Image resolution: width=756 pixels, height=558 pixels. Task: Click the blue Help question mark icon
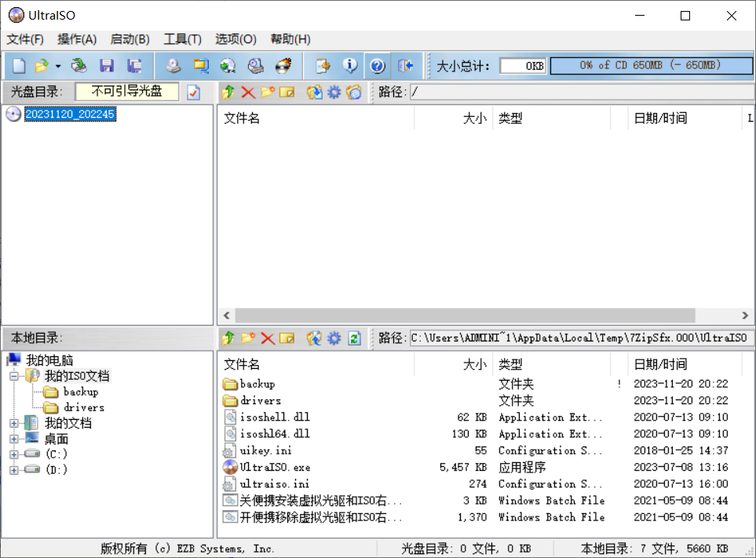point(377,66)
